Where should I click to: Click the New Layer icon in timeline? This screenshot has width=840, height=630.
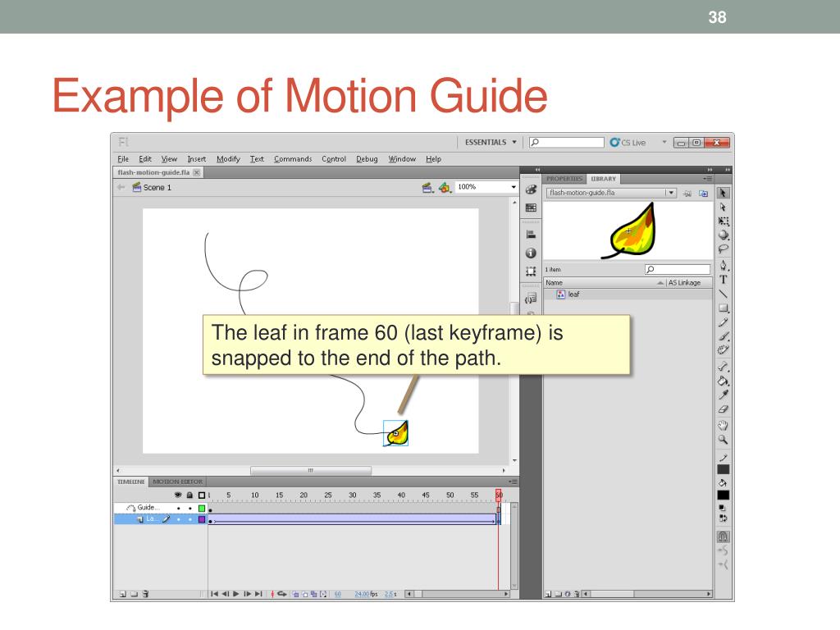(123, 594)
